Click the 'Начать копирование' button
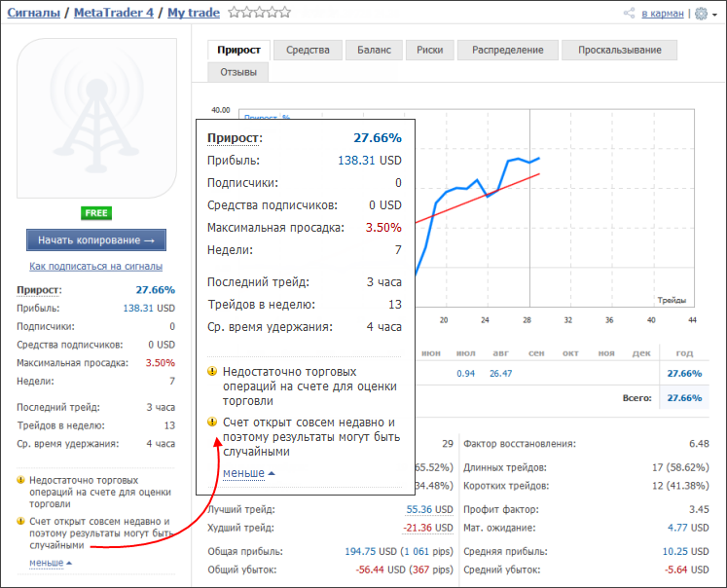727x588 pixels. click(x=96, y=240)
